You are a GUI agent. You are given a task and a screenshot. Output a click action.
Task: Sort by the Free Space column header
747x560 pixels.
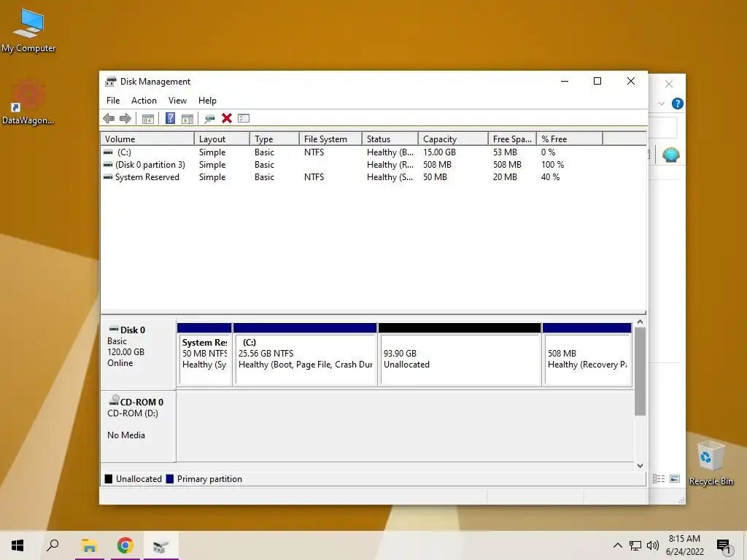(512, 139)
